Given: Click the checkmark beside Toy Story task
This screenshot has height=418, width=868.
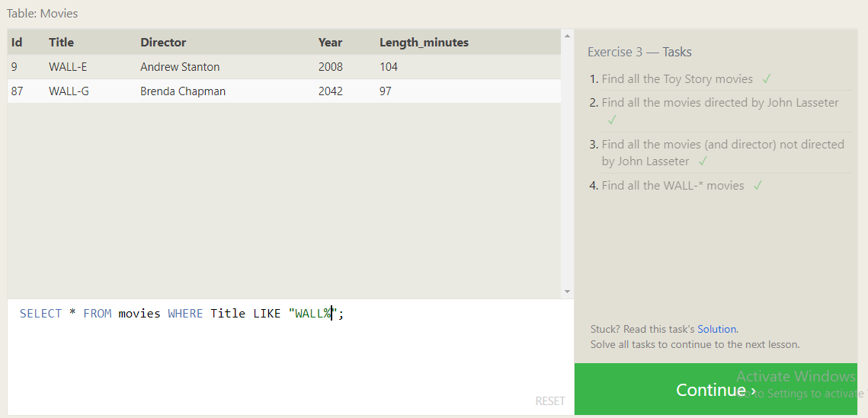Looking at the screenshot, I should [766, 80].
